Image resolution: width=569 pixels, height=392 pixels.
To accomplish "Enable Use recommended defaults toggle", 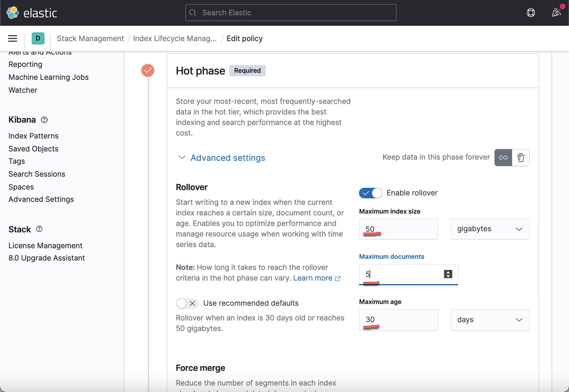I will click(187, 303).
